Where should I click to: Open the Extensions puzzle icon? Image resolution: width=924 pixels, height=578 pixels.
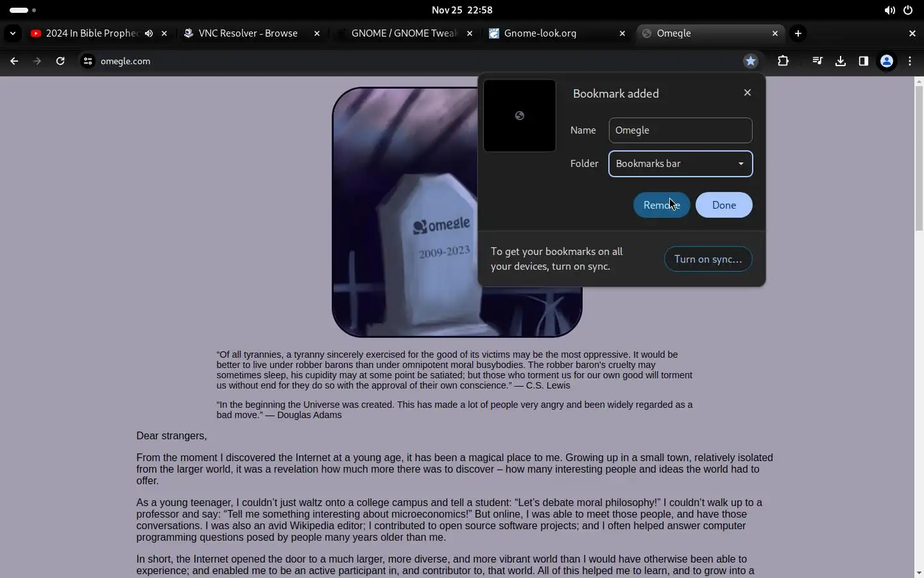click(783, 61)
